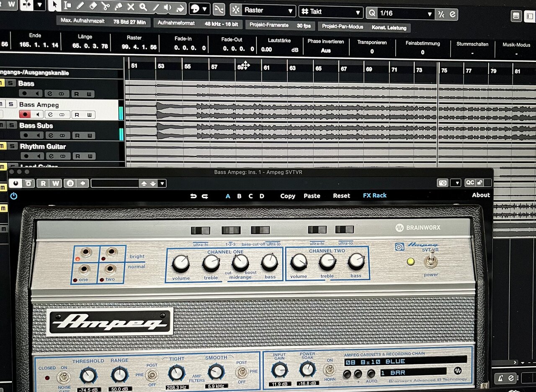Viewport: 536px width, 392px height.
Task: Select the Color paint bucket tool
Action: 180,8
